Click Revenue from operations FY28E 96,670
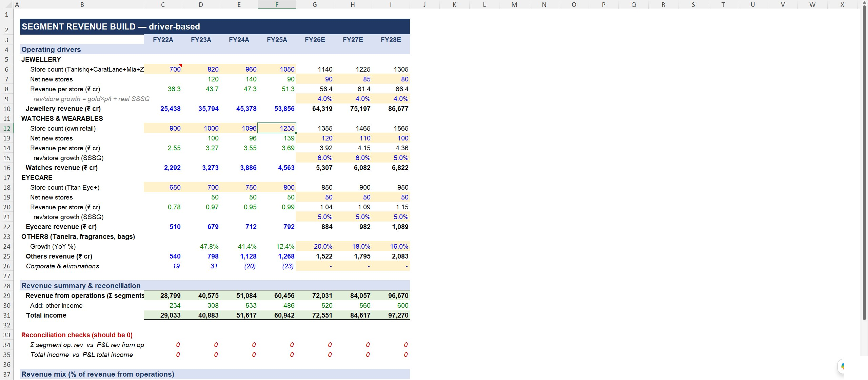 391,296
